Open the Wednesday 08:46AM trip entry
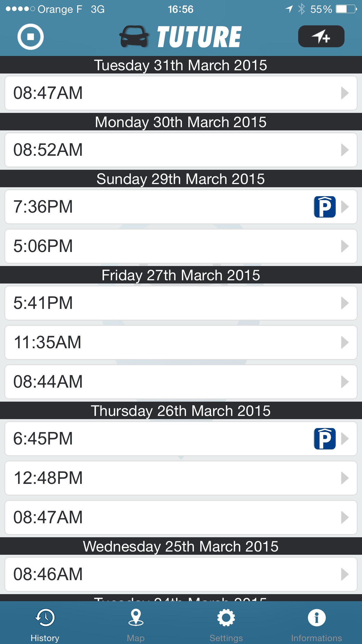The image size is (362, 644). coord(181,574)
